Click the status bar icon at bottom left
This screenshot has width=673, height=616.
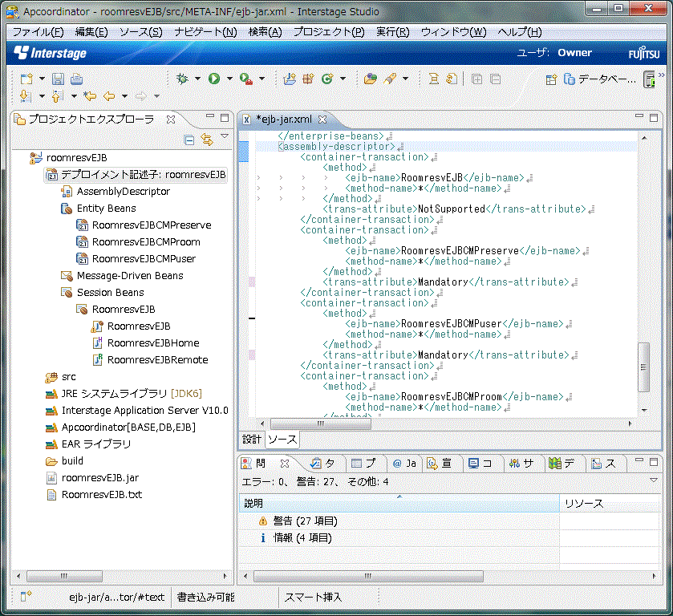pyautogui.click(x=26, y=596)
